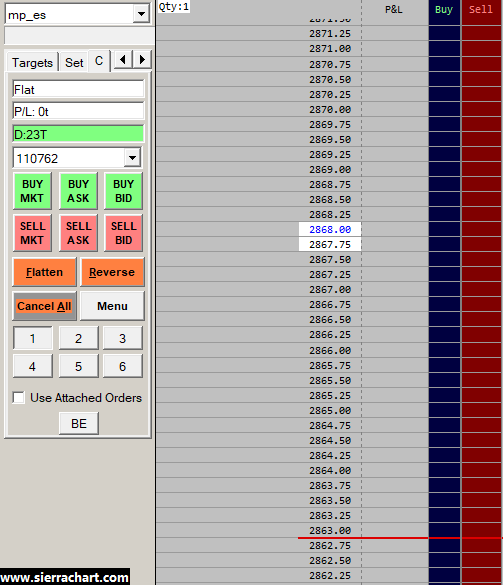Click Sell column cell at 2866.00
This screenshot has width=503, height=585.
[x=481, y=350]
